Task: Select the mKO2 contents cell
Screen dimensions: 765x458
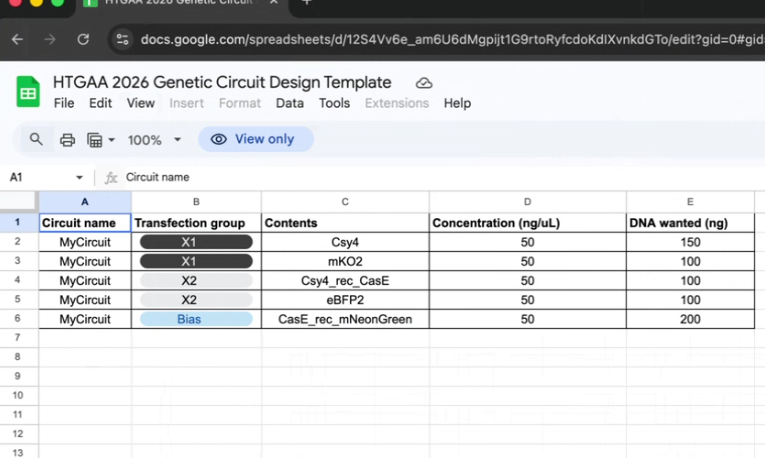Action: tap(345, 261)
